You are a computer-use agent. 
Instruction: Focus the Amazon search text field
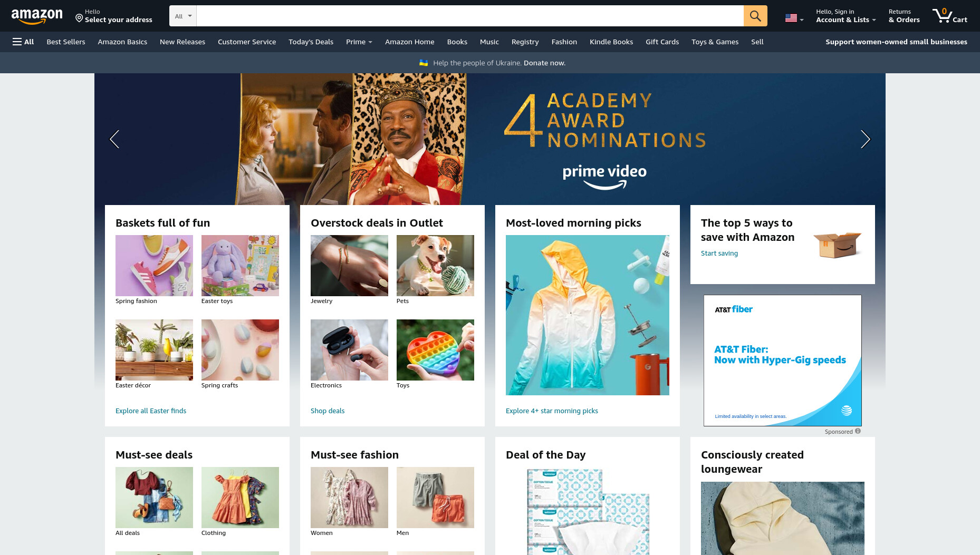[470, 16]
